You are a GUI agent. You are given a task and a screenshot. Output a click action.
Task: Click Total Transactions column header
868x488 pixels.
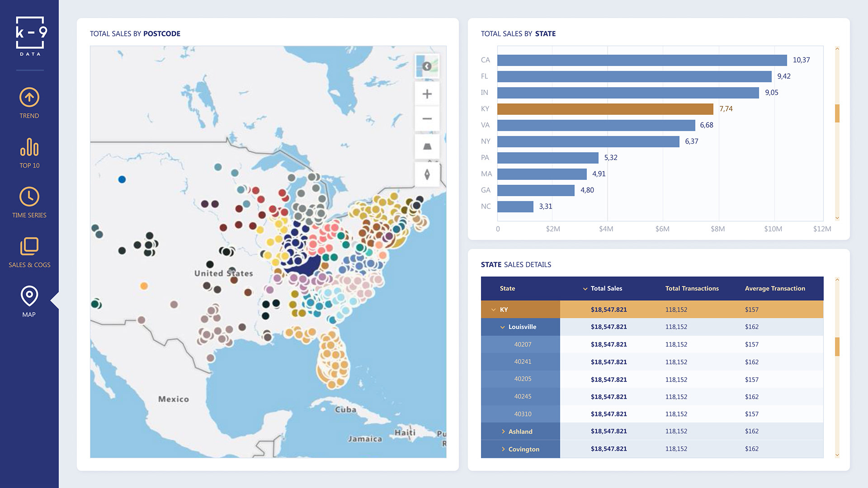[692, 288]
